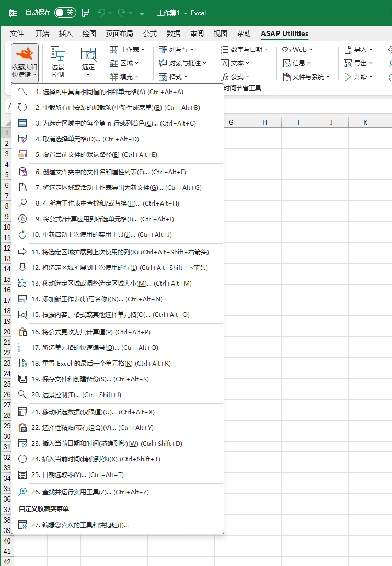392x566 pixels.
Task: Click sheet icon for 添加新工作表(填写名称)
Action: pyautogui.click(x=22, y=299)
